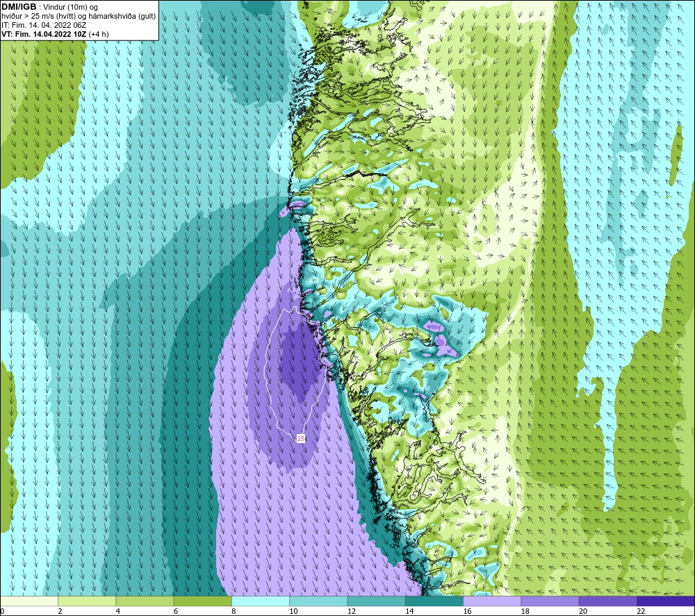695x616 pixels.
Task: Select the 20–22 m/s violet legend swatch
Action: coord(607,601)
